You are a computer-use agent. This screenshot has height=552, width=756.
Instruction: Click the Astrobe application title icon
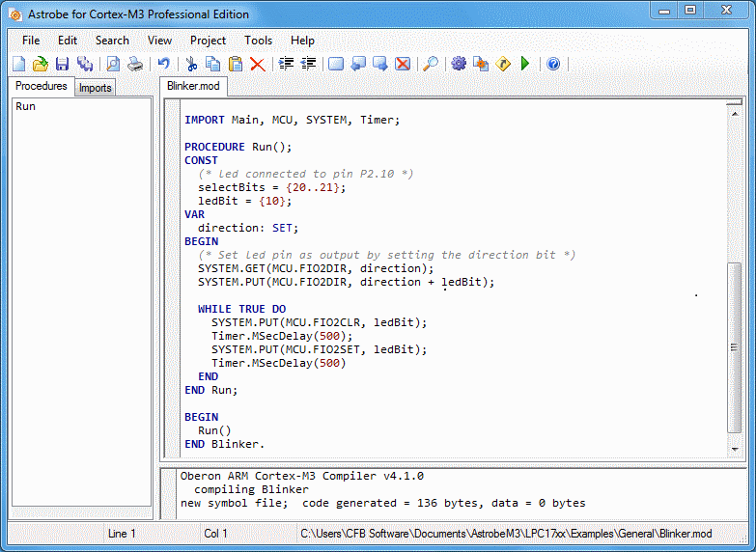15,14
